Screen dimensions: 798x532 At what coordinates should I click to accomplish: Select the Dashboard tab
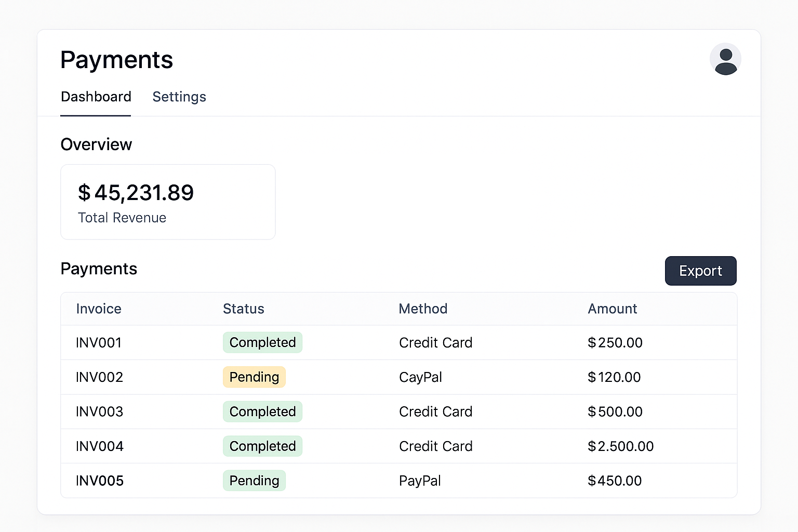point(96,97)
